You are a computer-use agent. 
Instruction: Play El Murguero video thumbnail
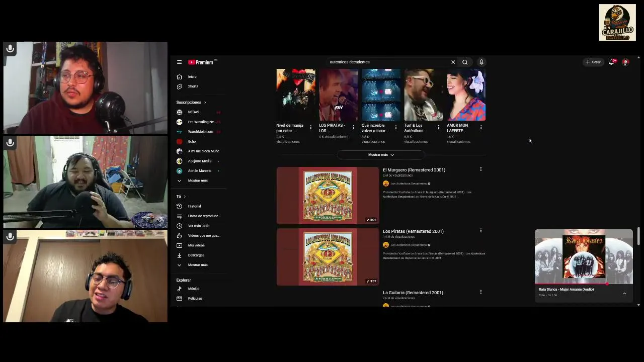click(x=328, y=196)
